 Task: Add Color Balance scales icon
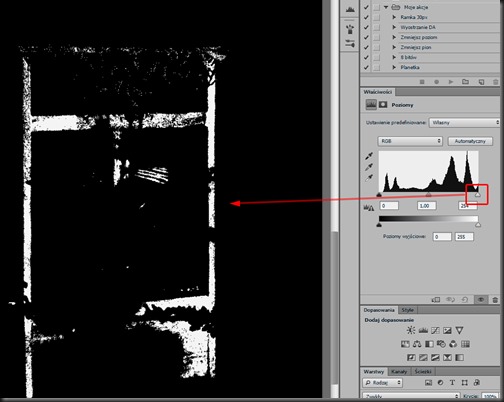point(417,344)
